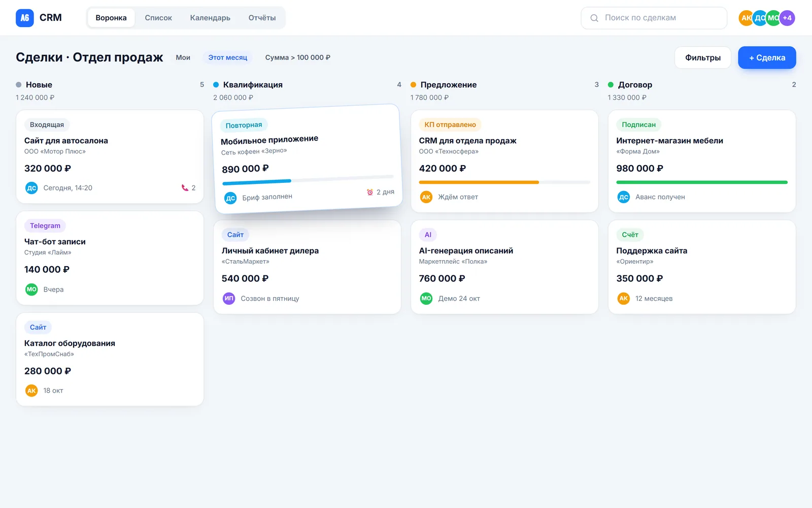Switch to the Список tab
This screenshot has height=508, width=812.
tap(158, 18)
